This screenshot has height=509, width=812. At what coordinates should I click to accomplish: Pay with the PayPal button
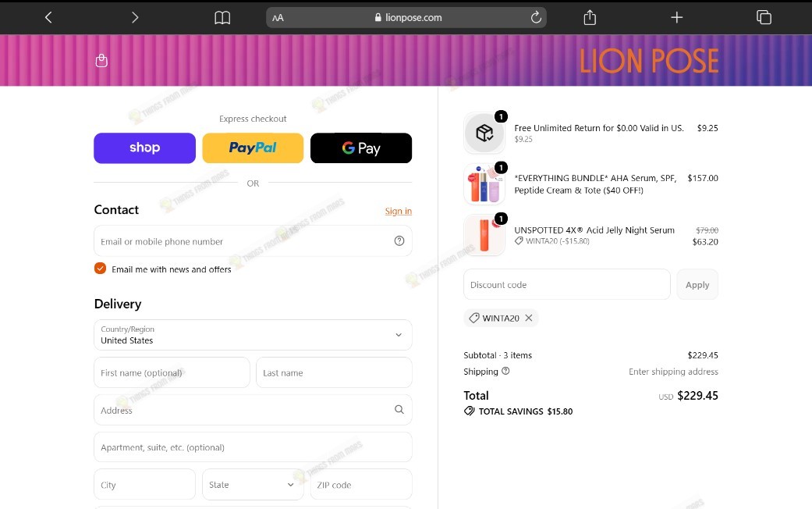coord(253,148)
